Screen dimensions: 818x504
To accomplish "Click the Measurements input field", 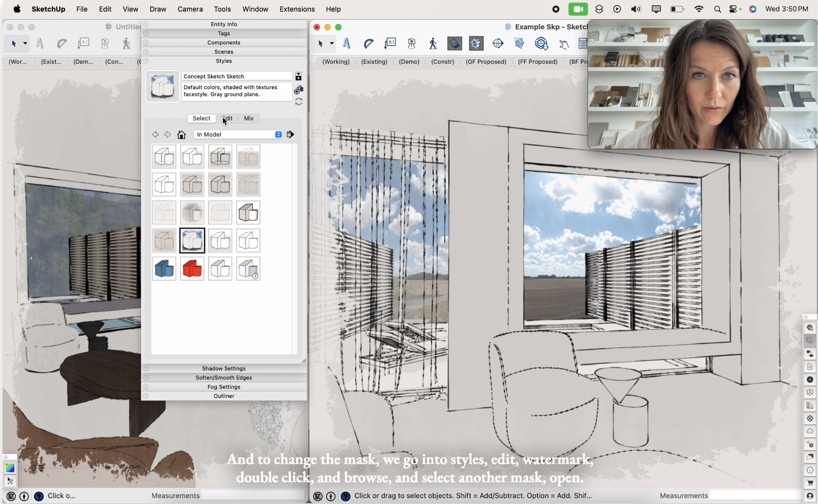I will (253, 495).
